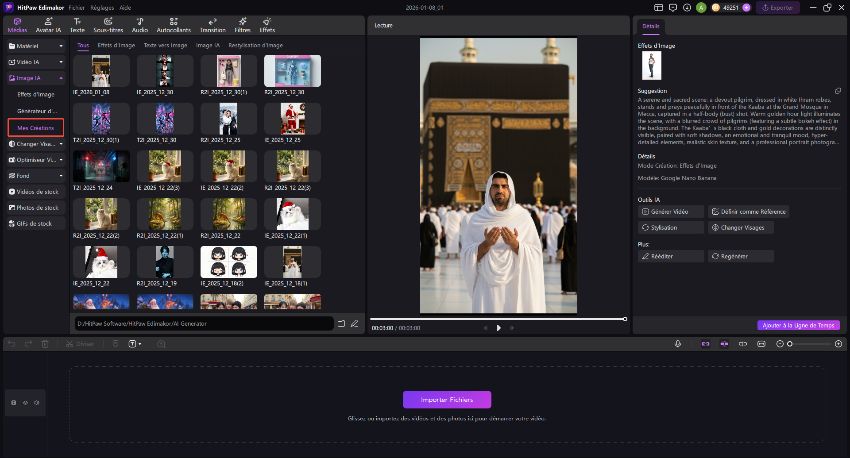Click Ajouter à la Ligne de Temps
The height and width of the screenshot is (458, 850).
(799, 325)
